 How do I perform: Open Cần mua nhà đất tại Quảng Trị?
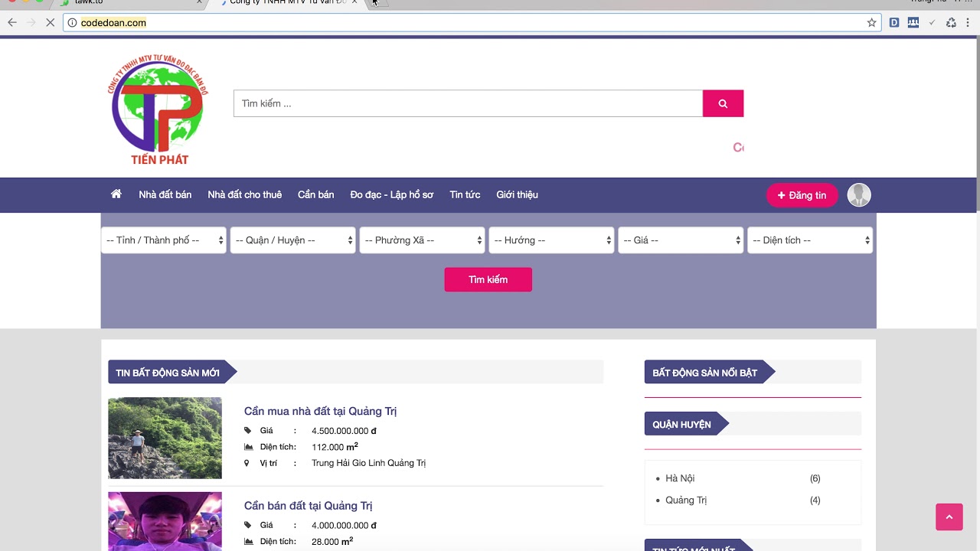[320, 411]
